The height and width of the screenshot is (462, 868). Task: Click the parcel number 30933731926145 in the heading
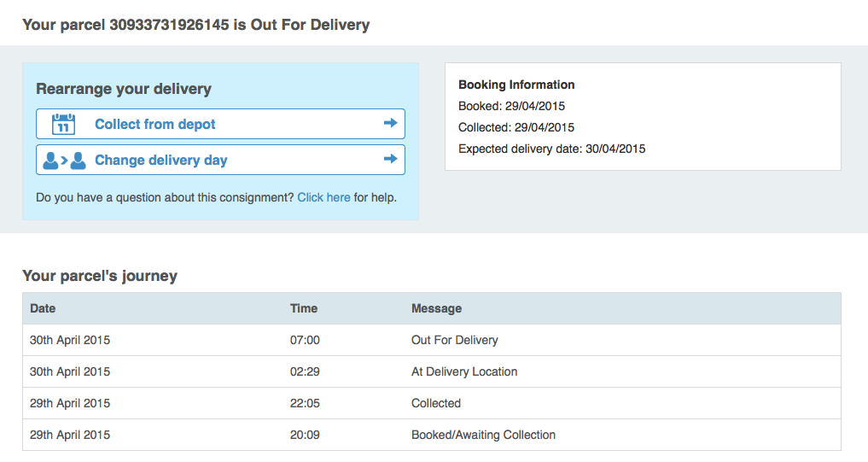tap(169, 25)
